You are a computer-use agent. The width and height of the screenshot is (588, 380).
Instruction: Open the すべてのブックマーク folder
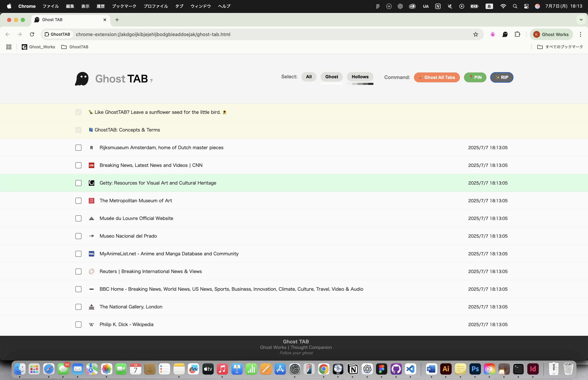tap(560, 47)
